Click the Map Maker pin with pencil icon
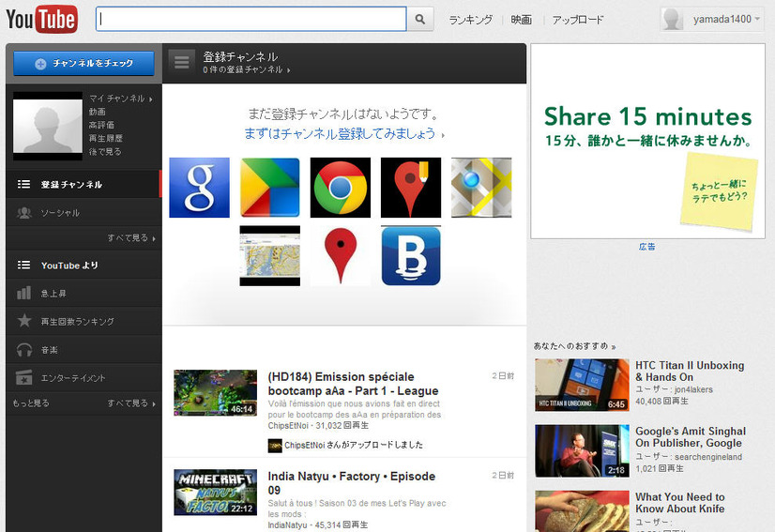 (x=411, y=188)
